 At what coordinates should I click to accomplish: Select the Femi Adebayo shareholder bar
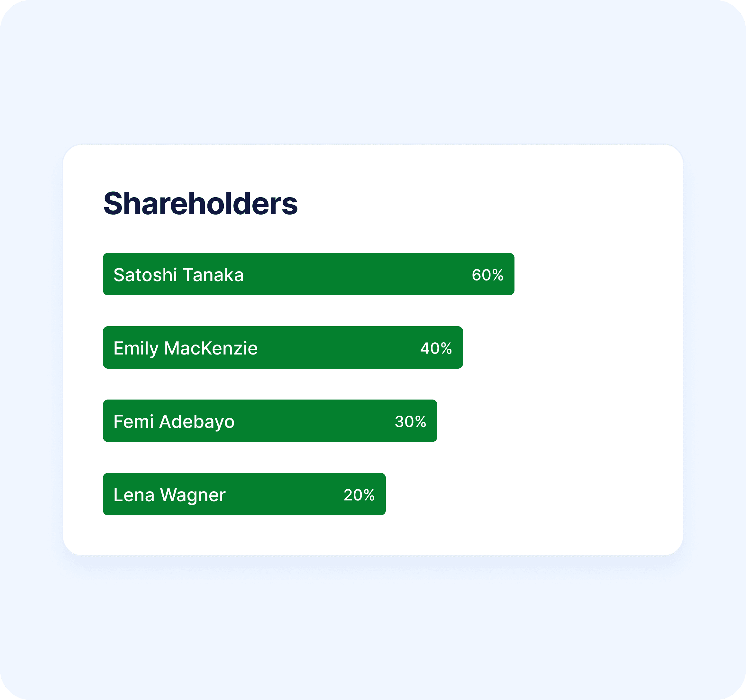pyautogui.click(x=270, y=421)
